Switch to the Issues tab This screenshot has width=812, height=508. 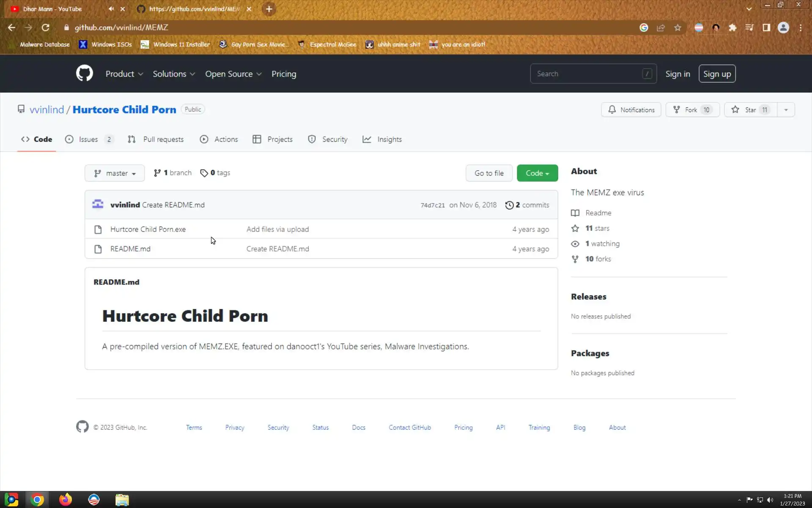point(88,139)
